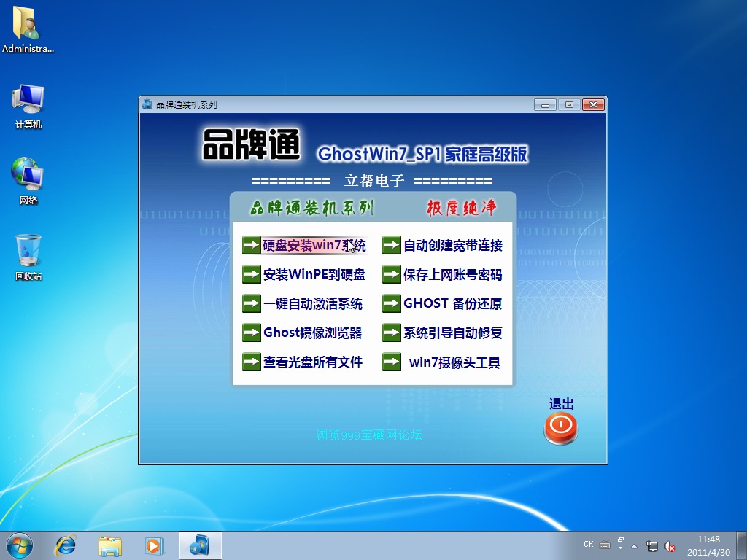
Task: Click green arrow beside win7摄像头工具
Action: (x=392, y=362)
